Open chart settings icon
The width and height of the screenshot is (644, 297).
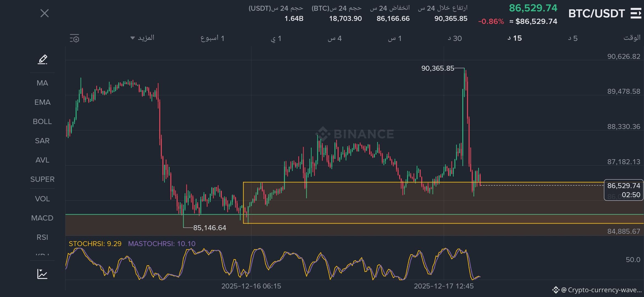coord(74,38)
